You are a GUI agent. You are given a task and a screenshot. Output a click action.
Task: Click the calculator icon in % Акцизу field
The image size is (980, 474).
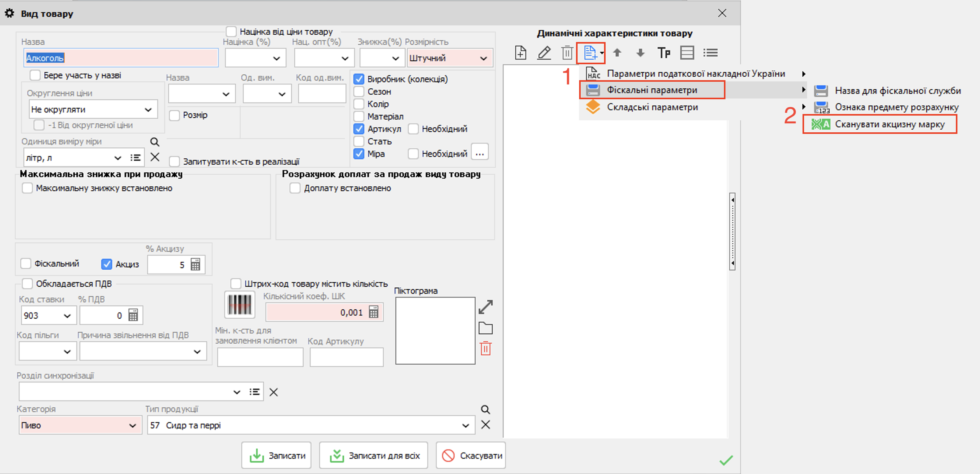point(195,265)
